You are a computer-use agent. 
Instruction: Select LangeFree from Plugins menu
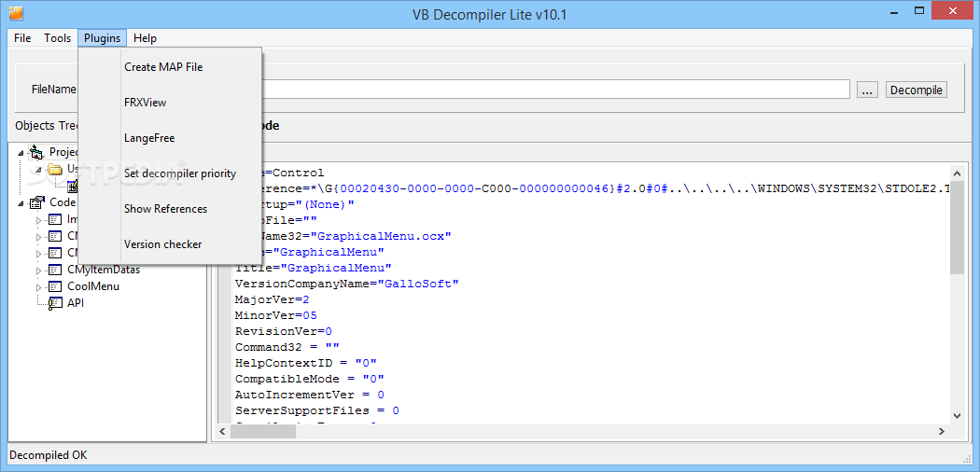169,138
